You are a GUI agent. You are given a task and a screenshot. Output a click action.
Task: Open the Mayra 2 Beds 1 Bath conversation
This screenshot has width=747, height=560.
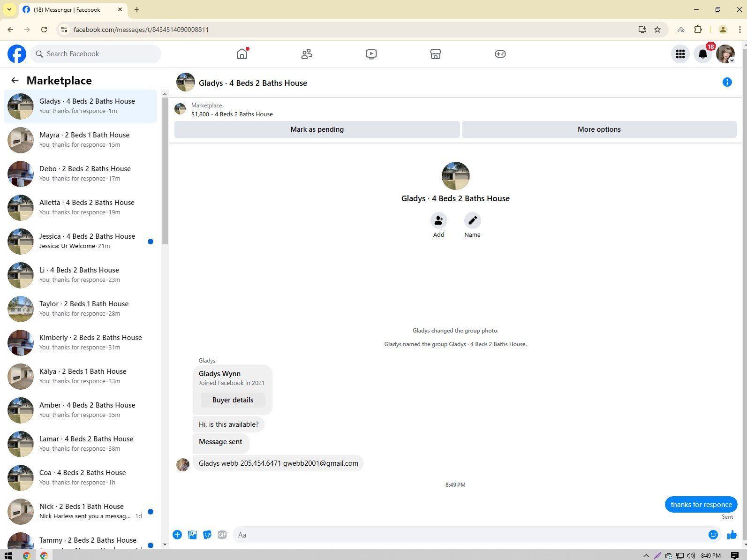pyautogui.click(x=81, y=140)
